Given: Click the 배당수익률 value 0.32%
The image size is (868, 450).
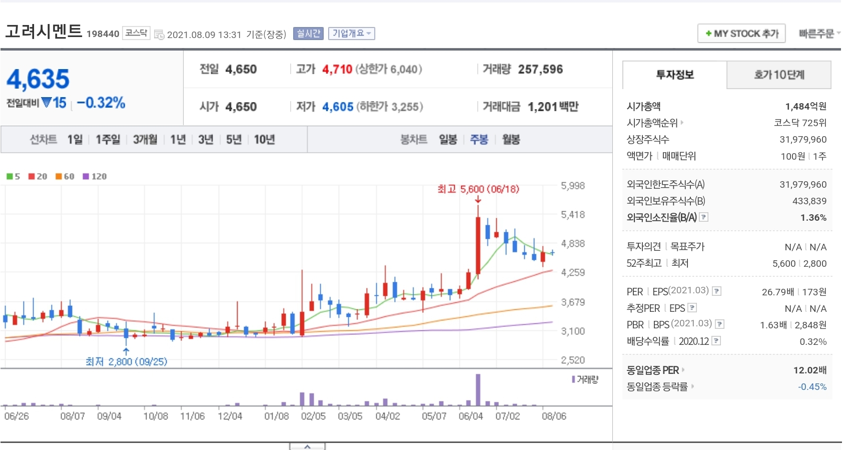Looking at the screenshot, I should tap(813, 341).
